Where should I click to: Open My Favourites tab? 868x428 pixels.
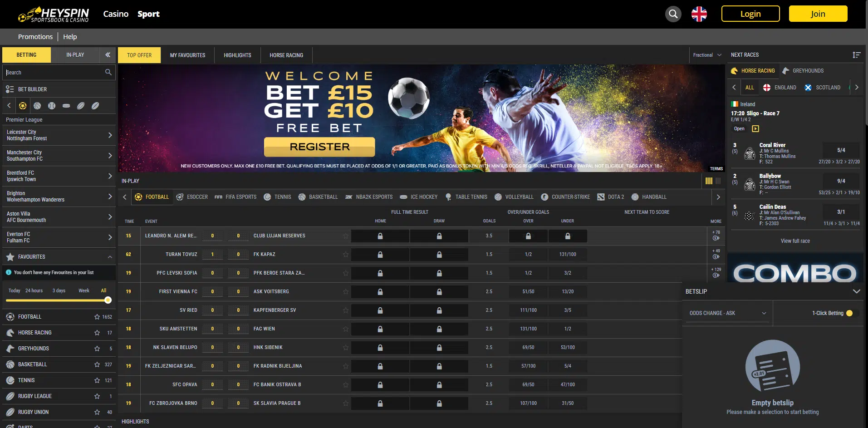187,55
